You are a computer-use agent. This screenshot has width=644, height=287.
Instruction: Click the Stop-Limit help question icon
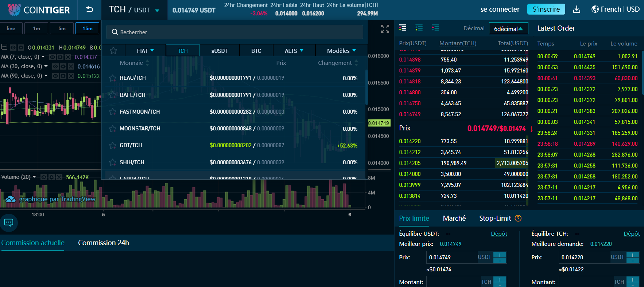pos(518,218)
